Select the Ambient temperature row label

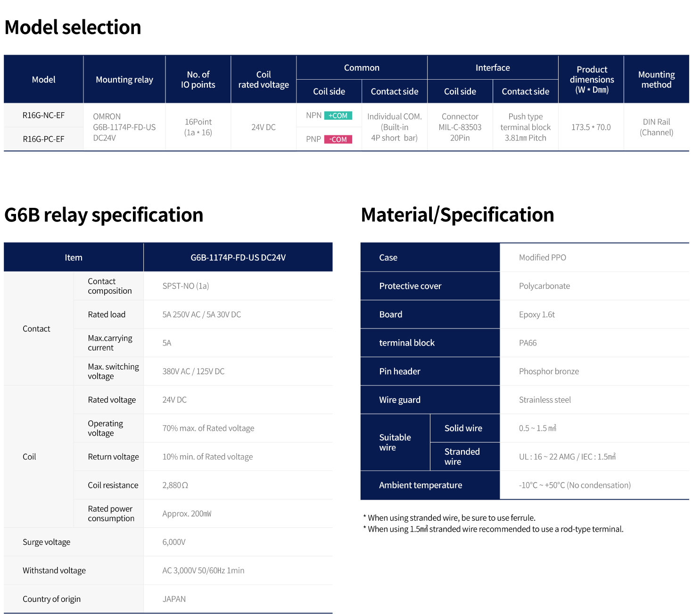421,485
